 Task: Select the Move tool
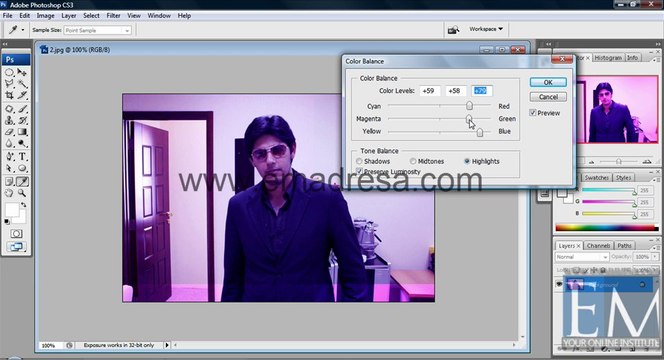click(22, 72)
